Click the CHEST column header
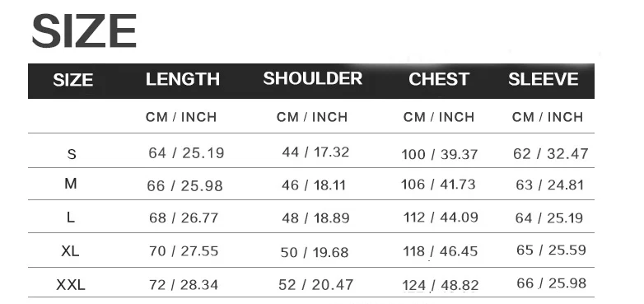The width and height of the screenshot is (644, 304). click(439, 79)
